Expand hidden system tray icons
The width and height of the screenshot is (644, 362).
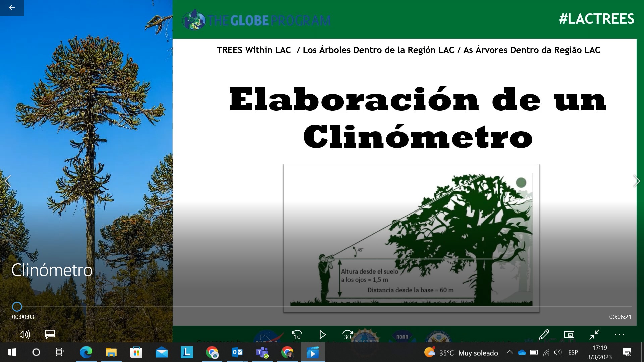click(x=509, y=352)
